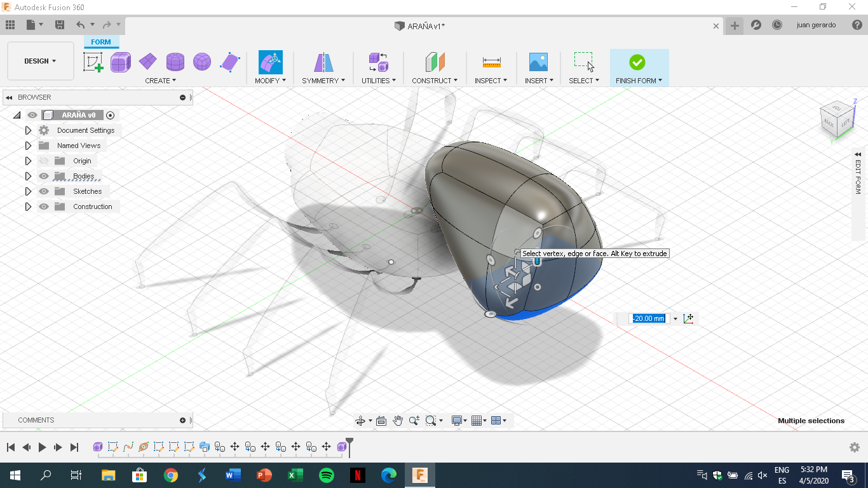Image resolution: width=868 pixels, height=488 pixels.
Task: Select the Cylinder creation tool
Action: pyautogui.click(x=175, y=62)
